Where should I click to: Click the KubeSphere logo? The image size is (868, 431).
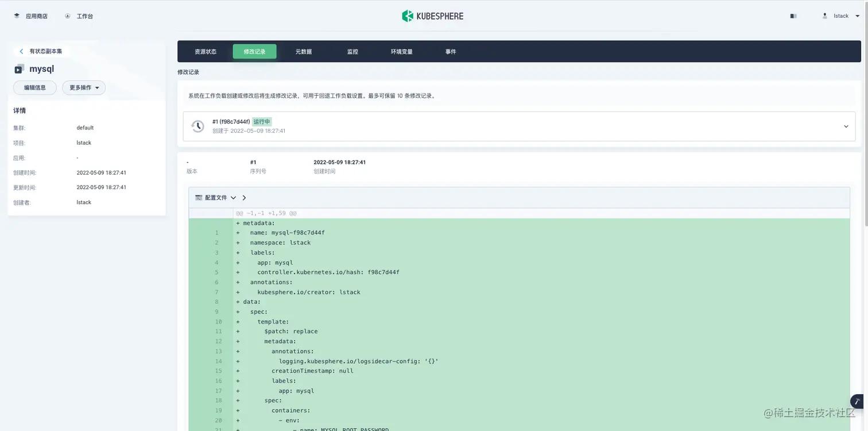[x=433, y=16]
